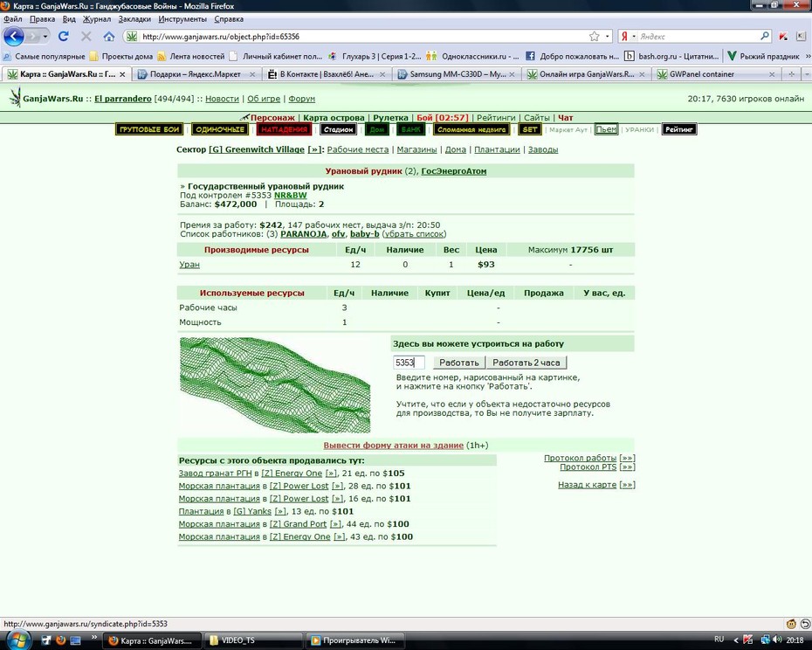
Task: Click убрать список link
Action: (414, 234)
